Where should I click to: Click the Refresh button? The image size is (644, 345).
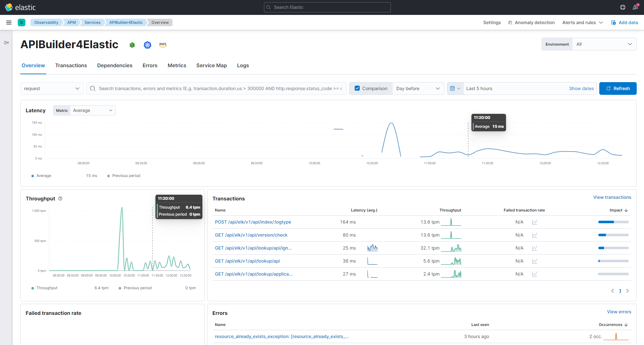618,88
